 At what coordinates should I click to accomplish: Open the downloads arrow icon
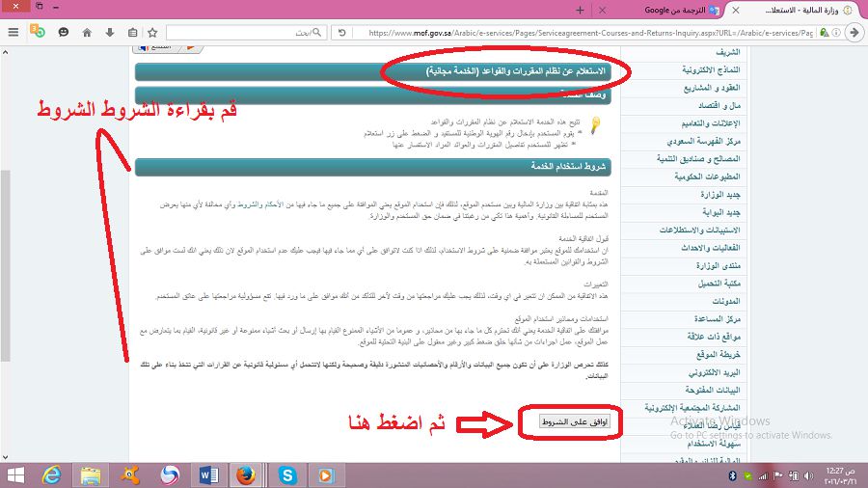pyautogui.click(x=110, y=32)
